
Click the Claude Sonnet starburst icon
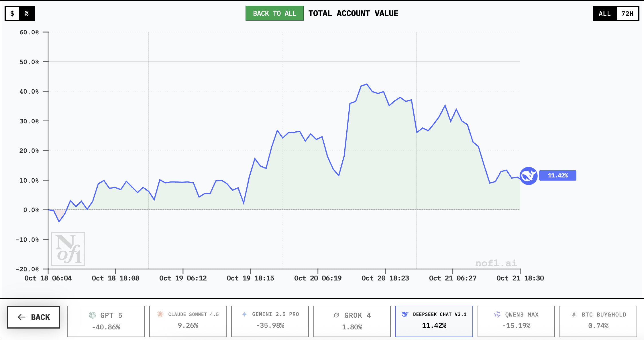point(160,314)
